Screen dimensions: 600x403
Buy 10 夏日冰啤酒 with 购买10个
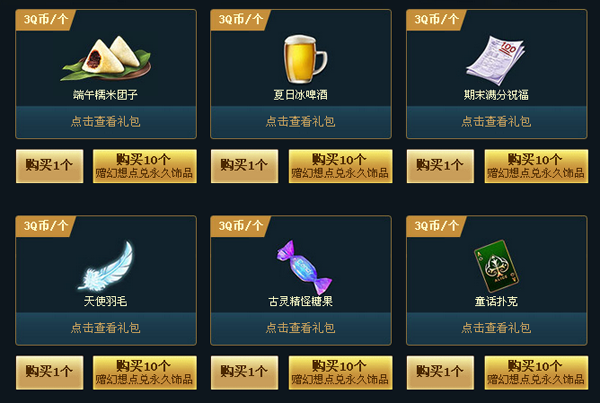click(340, 166)
